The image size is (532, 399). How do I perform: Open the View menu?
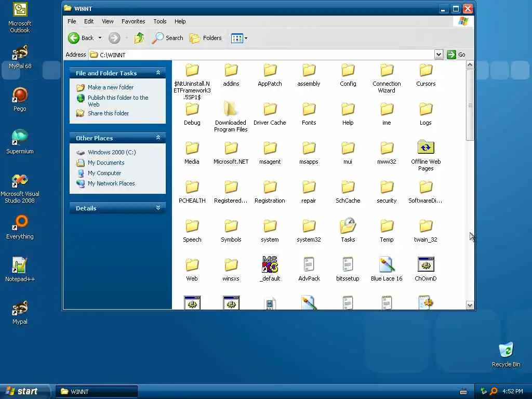click(x=108, y=21)
